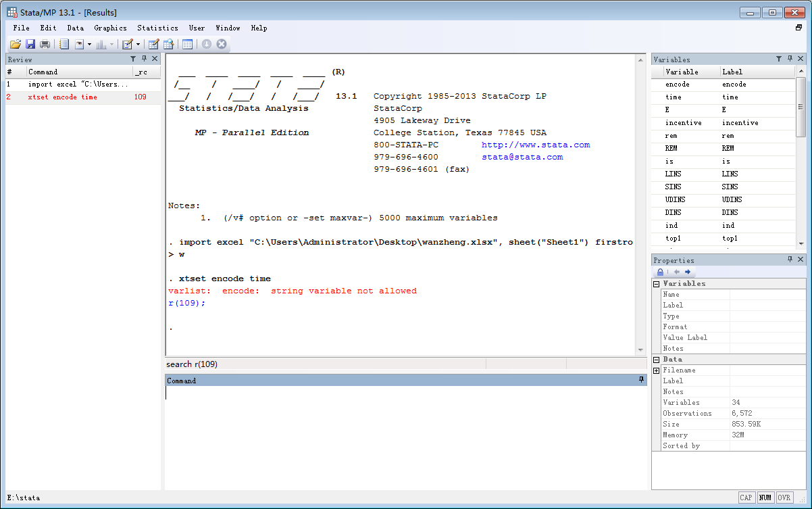Open the Viewer dropdown arrow
Viewport: 812px width, 509px height.
[89, 45]
